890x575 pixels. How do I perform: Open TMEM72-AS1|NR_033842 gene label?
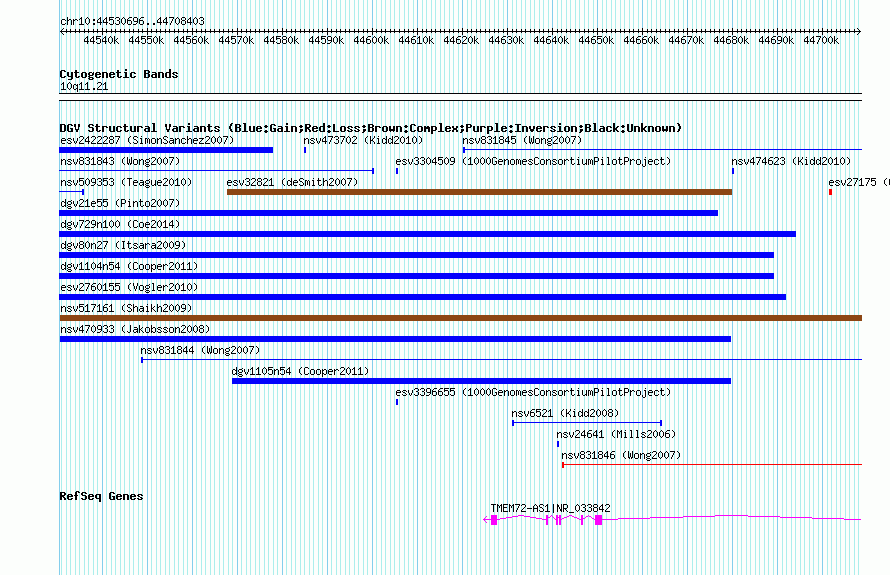click(551, 509)
